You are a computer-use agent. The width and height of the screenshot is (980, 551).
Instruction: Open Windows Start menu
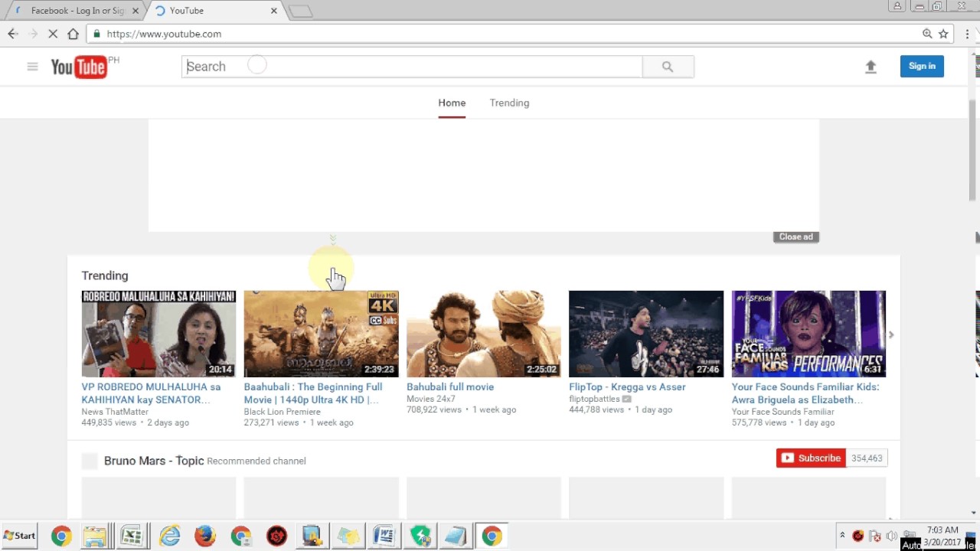20,536
